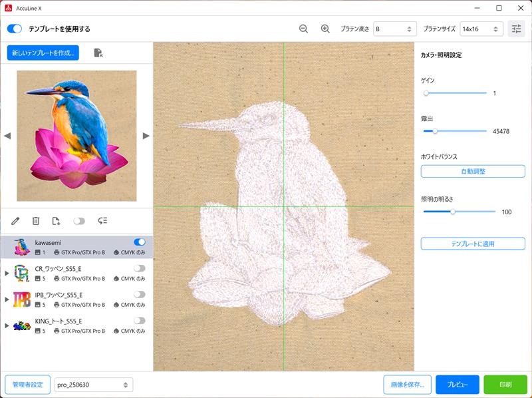
Task: Click the カメラ・照明設定 heading
Action: tap(441, 55)
